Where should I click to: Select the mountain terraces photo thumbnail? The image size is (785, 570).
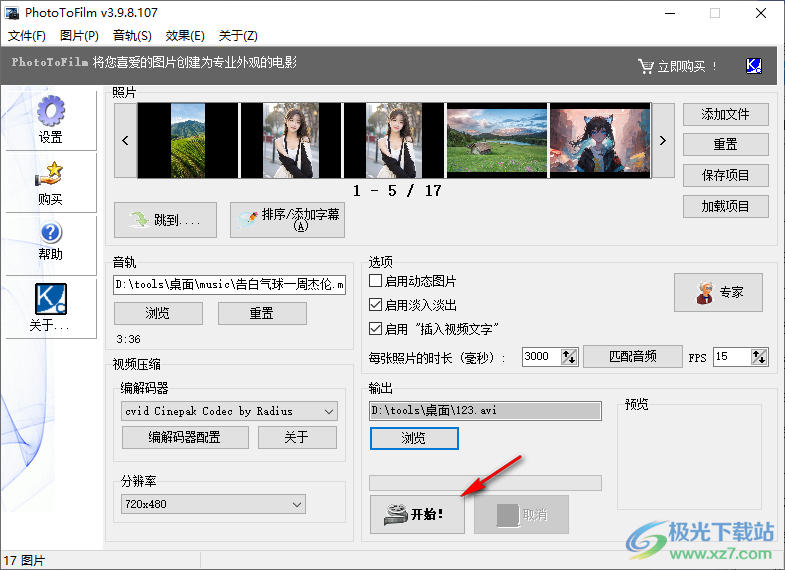188,141
